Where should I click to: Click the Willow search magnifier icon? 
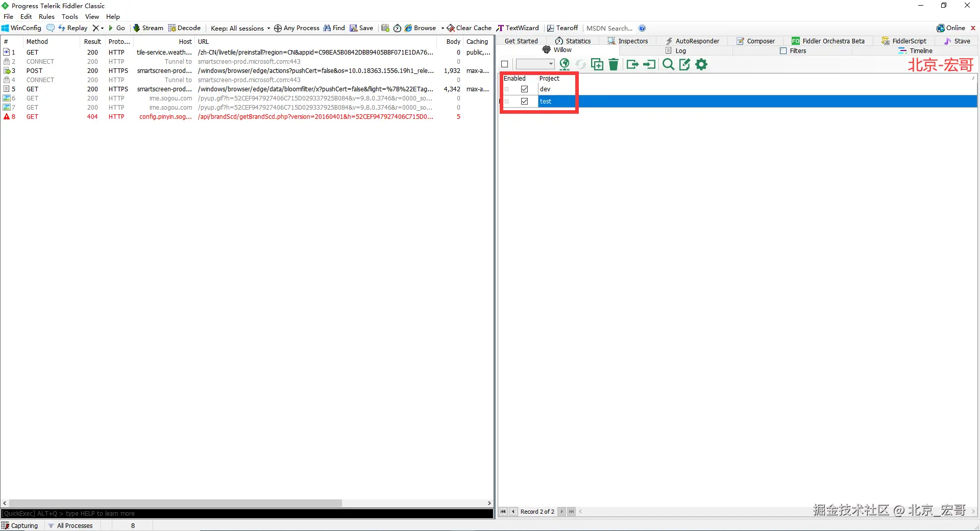pos(668,64)
